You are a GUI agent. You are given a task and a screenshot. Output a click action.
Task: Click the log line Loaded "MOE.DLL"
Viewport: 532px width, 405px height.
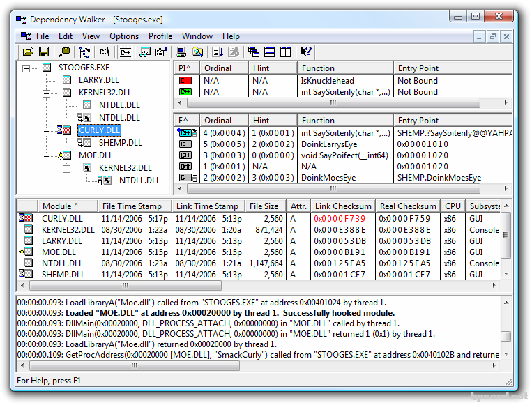[x=230, y=313]
